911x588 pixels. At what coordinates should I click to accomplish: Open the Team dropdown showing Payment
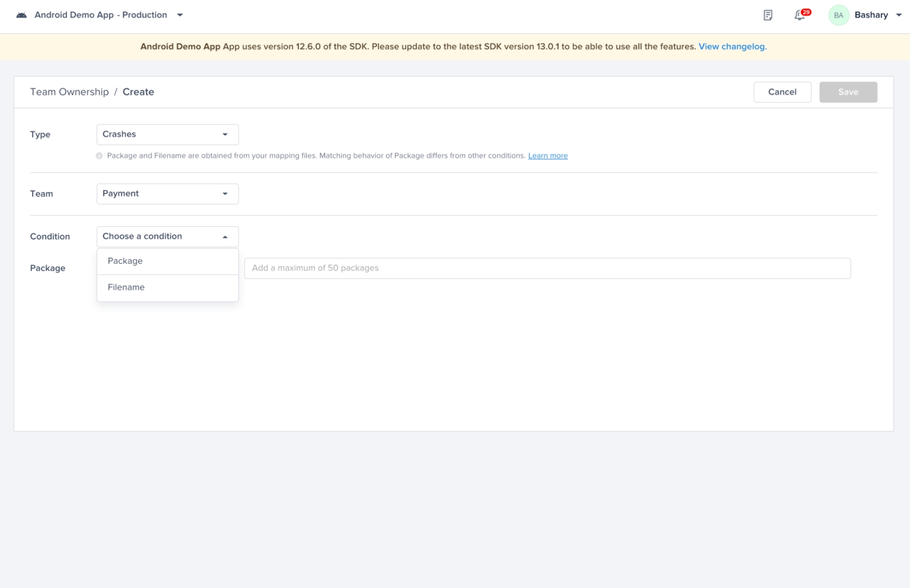click(x=167, y=194)
